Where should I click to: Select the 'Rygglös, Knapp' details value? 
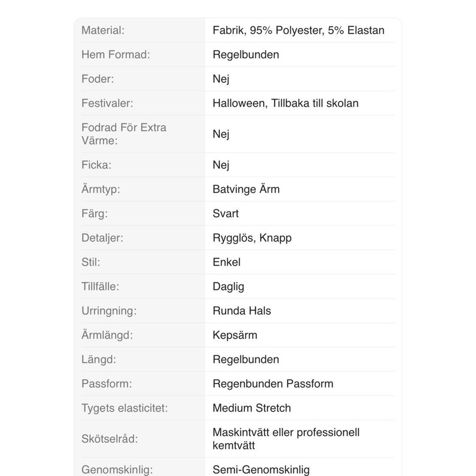252,238
